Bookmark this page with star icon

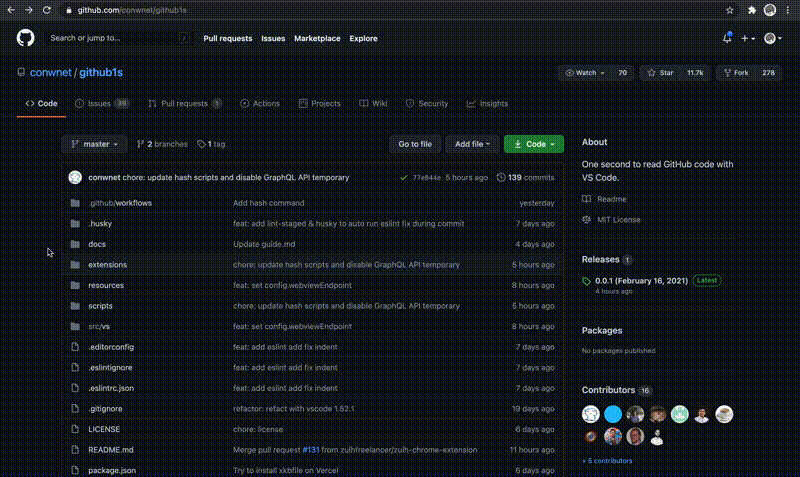[730, 10]
